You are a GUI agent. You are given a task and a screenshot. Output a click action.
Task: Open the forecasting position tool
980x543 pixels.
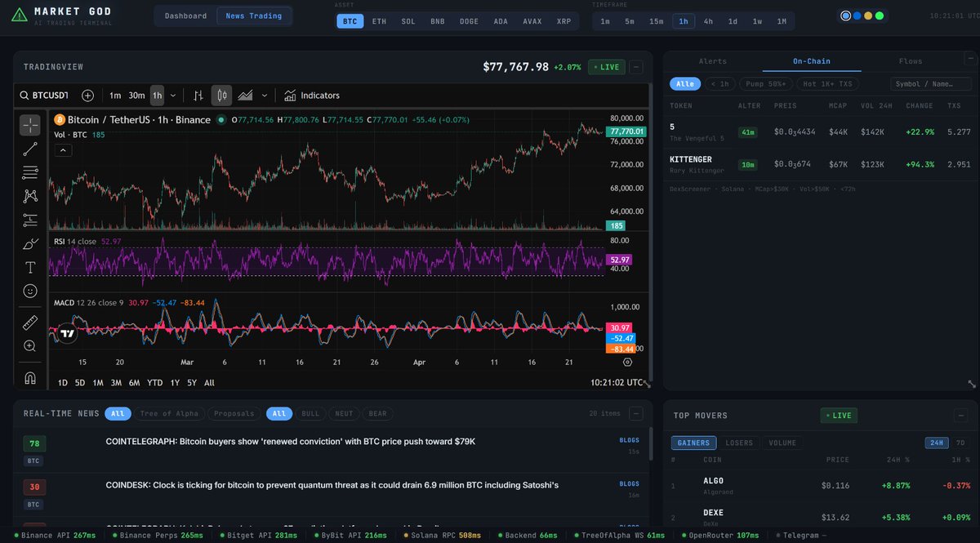[30, 220]
